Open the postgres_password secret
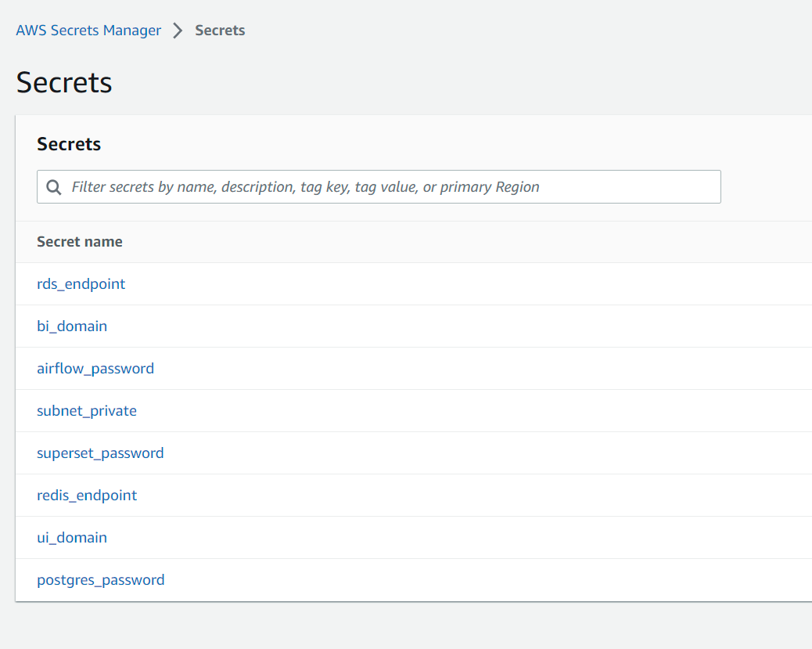Screen dimensions: 812x649 tap(100, 580)
